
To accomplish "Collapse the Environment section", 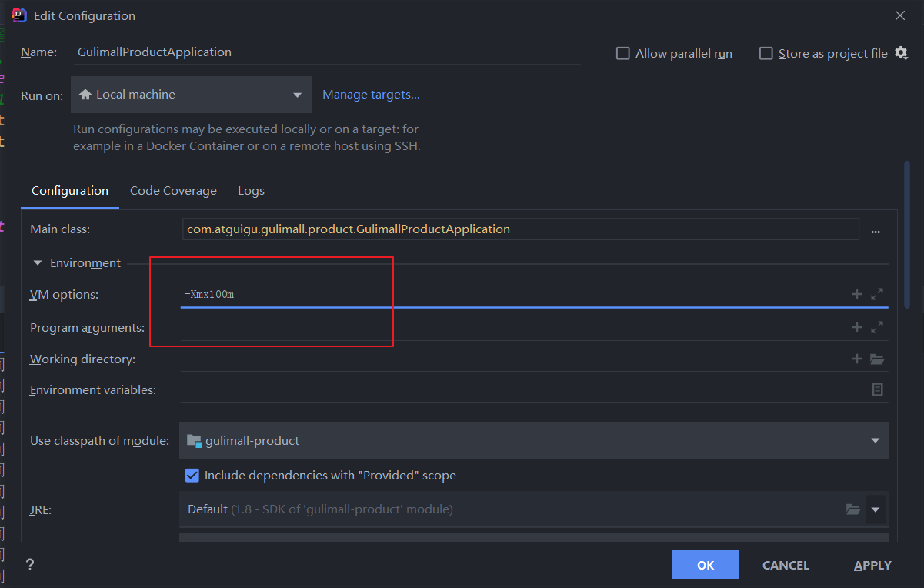I will [37, 262].
